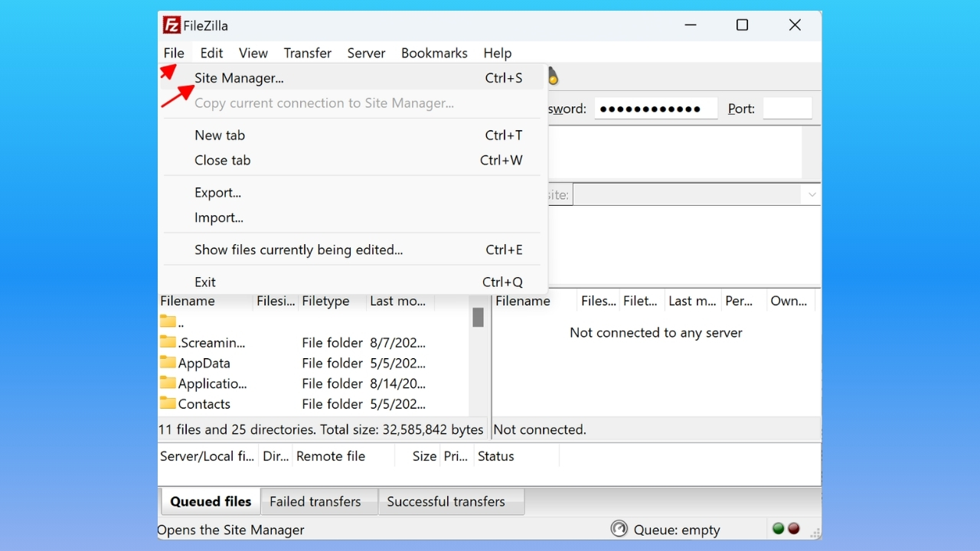980x551 pixels.
Task: Click the remote site path combo box
Action: 697,195
